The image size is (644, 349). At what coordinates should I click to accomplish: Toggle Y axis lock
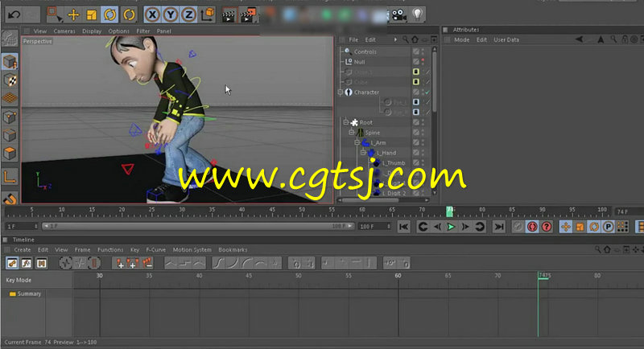[170, 15]
